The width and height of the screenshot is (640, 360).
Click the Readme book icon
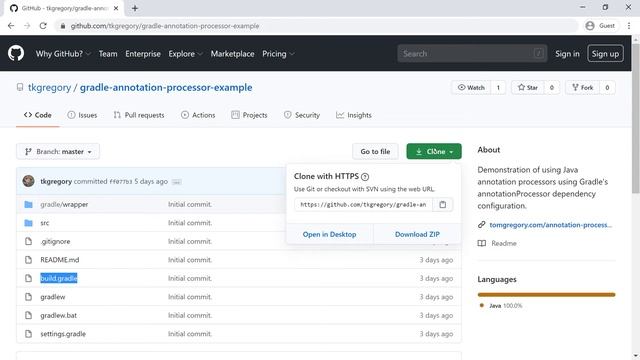[482, 243]
